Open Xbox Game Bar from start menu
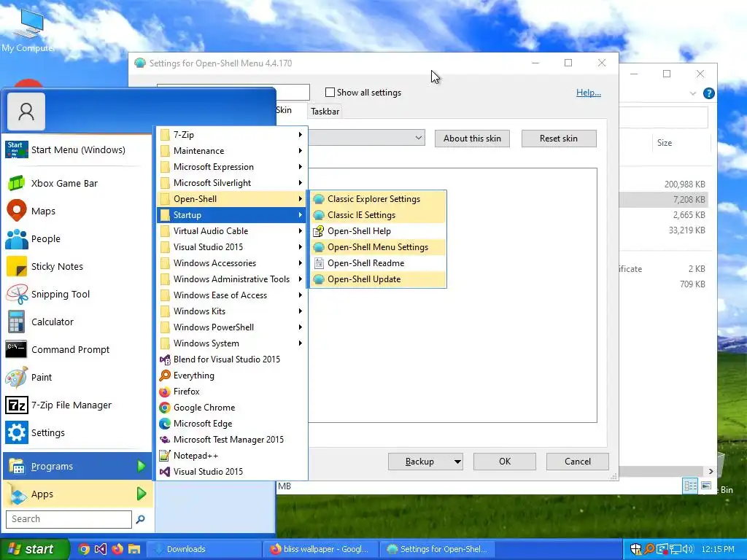This screenshot has height=560, width=747. click(x=76, y=183)
